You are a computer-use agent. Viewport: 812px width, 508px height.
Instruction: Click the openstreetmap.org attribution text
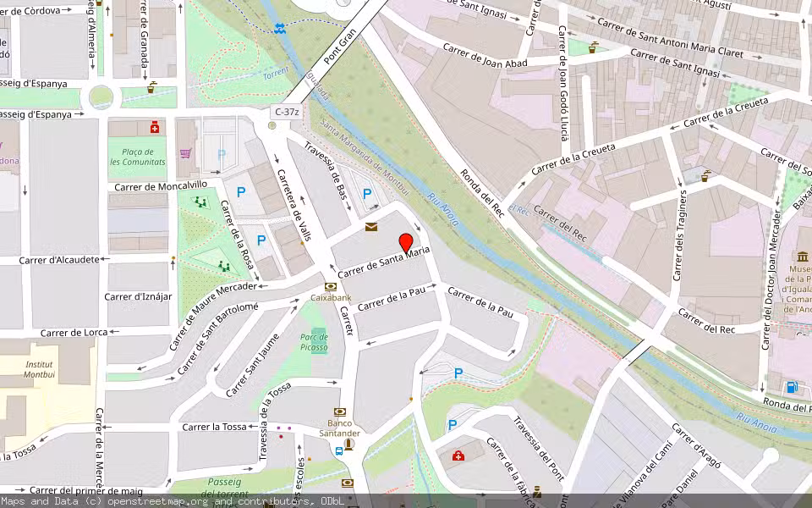(x=157, y=501)
